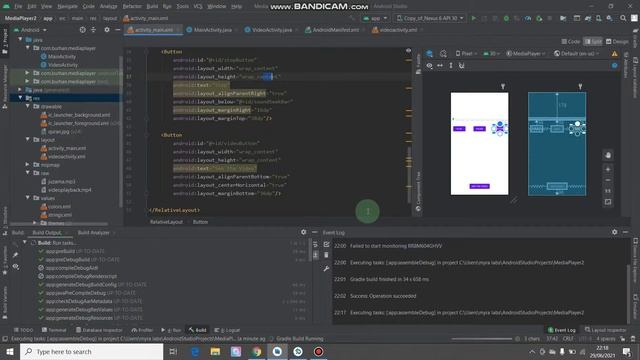The image size is (640, 360).
Task: Click the wrench settings icon in Event Log
Action: tap(326, 269)
